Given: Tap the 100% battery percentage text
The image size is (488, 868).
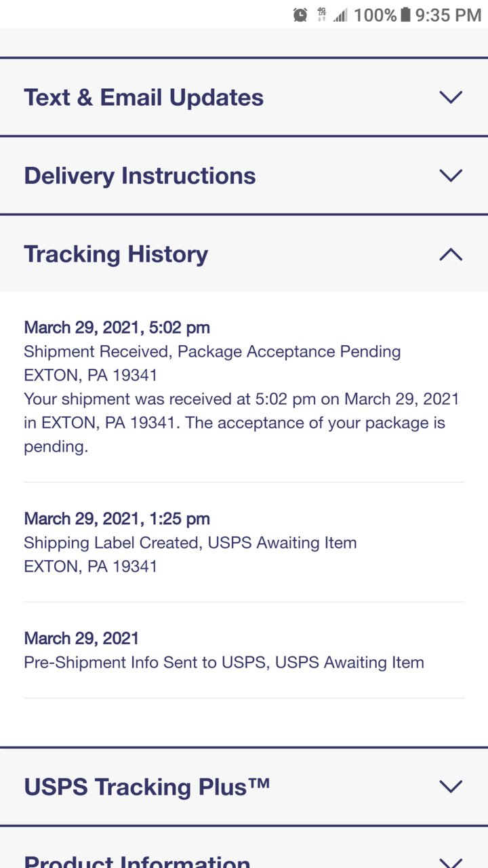Looking at the screenshot, I should pyautogui.click(x=375, y=15).
